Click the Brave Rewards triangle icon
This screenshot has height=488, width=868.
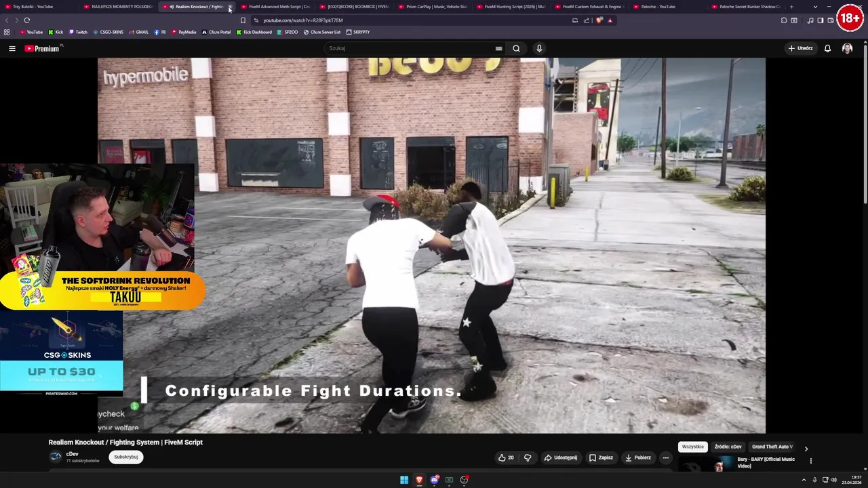point(610,20)
